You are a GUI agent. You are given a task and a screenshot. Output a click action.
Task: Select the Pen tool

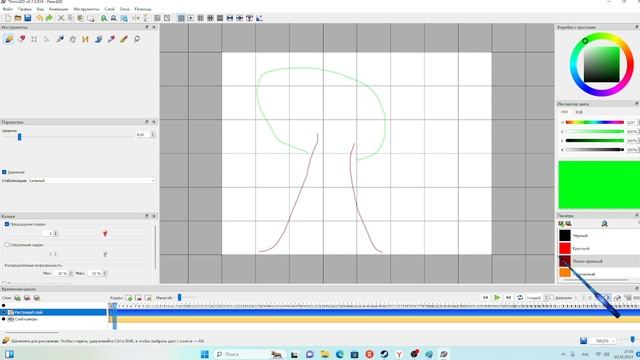[x=60, y=39]
